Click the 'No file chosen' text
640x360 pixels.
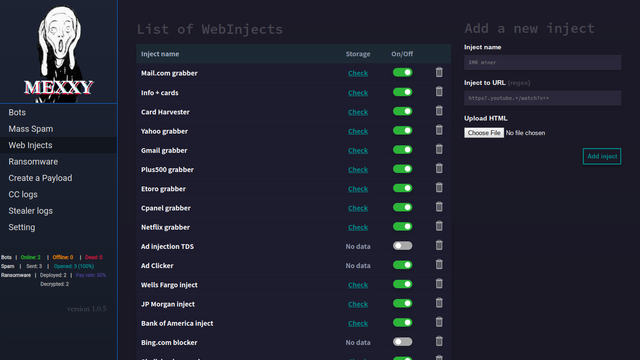click(525, 133)
